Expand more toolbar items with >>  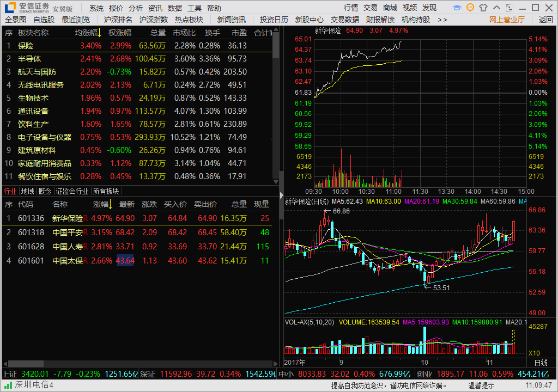[442, 20]
